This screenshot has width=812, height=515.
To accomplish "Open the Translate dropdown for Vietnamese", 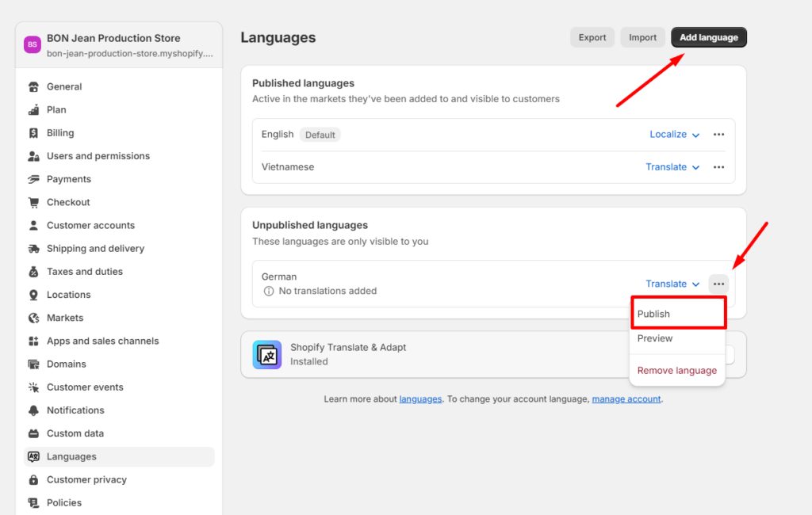I will [672, 166].
